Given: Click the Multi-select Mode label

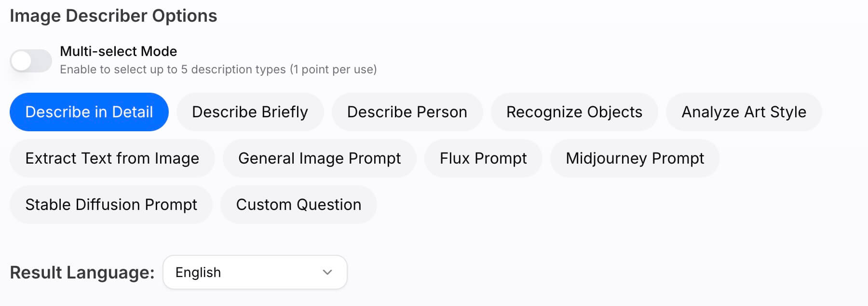Looking at the screenshot, I should [x=118, y=51].
